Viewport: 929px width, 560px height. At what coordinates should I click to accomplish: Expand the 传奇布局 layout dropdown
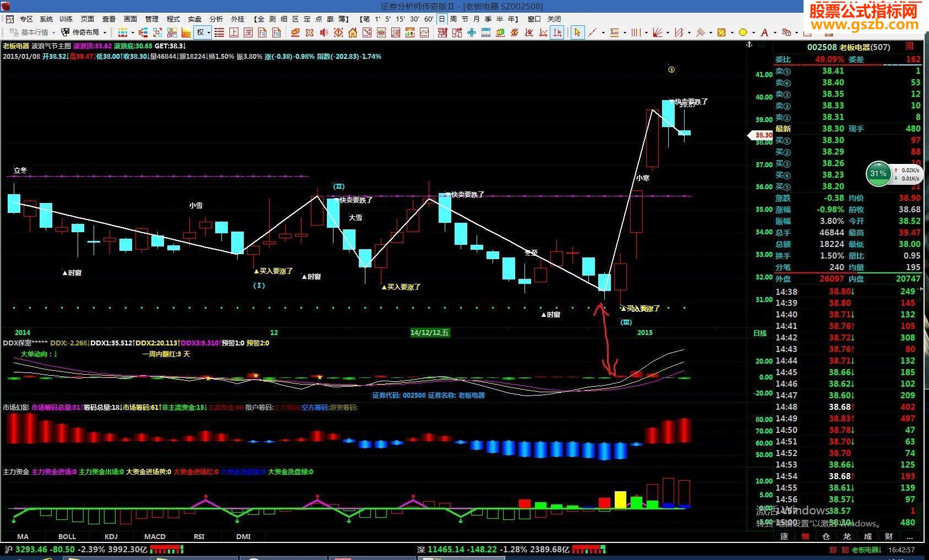tap(104, 32)
